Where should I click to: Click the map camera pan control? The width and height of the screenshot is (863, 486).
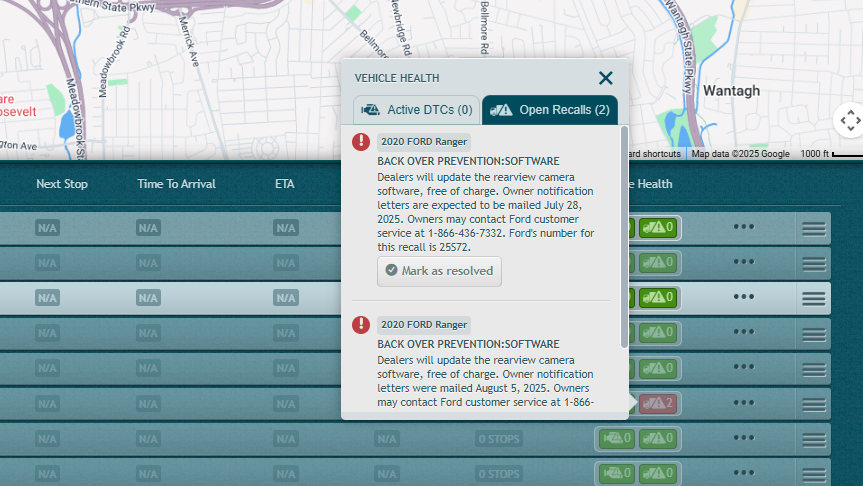(849, 121)
